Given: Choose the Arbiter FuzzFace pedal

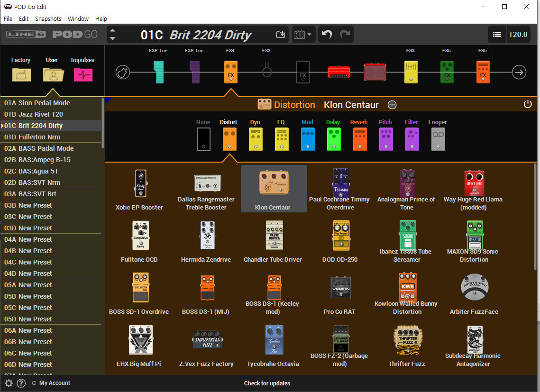Looking at the screenshot, I should click(x=473, y=293).
